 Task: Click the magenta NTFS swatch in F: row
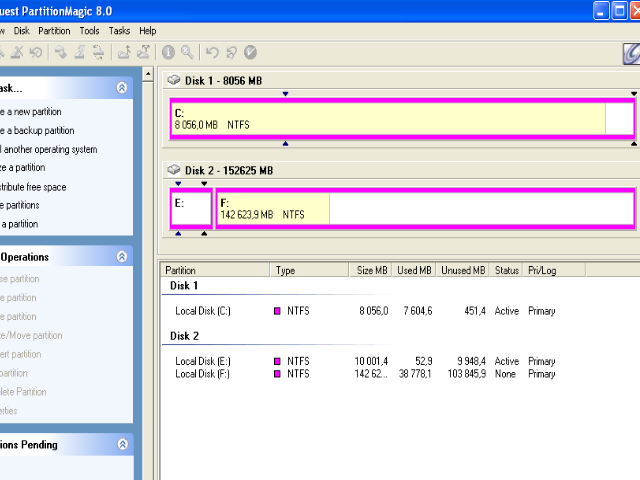click(277, 374)
